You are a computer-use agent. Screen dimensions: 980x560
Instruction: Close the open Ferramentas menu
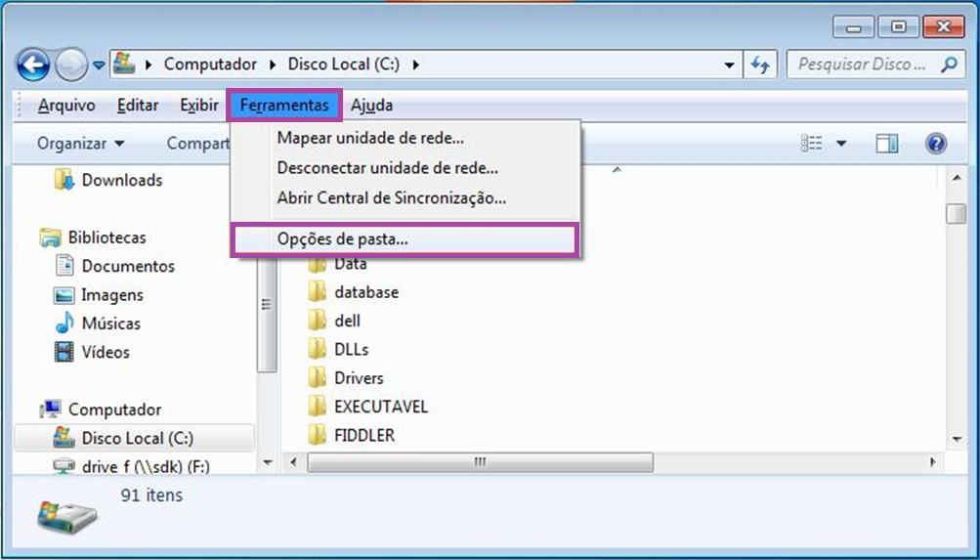tap(284, 105)
